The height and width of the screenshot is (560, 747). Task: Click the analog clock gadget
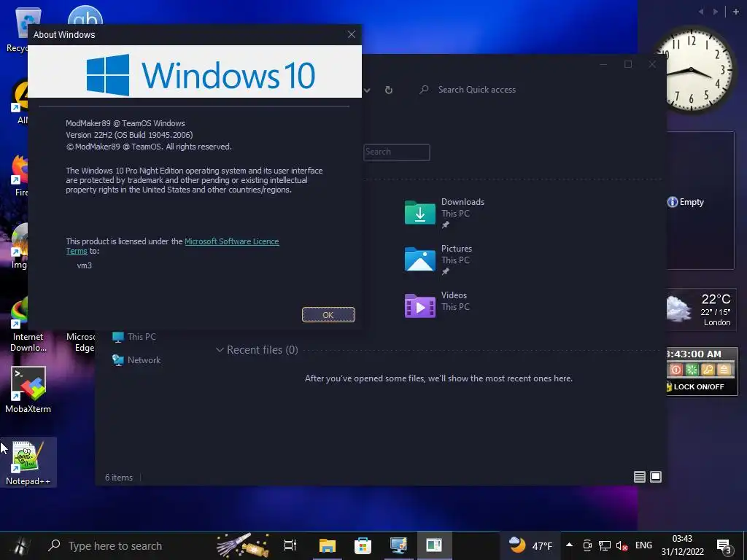693,71
